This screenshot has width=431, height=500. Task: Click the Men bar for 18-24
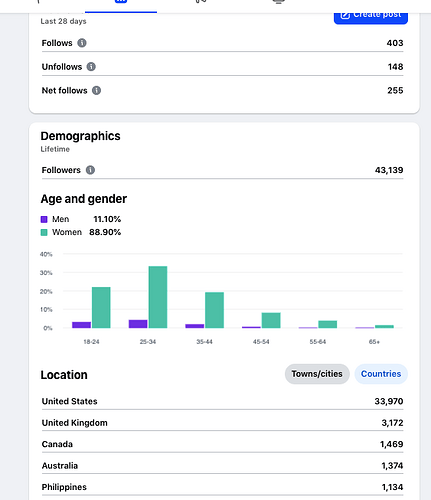click(81, 325)
